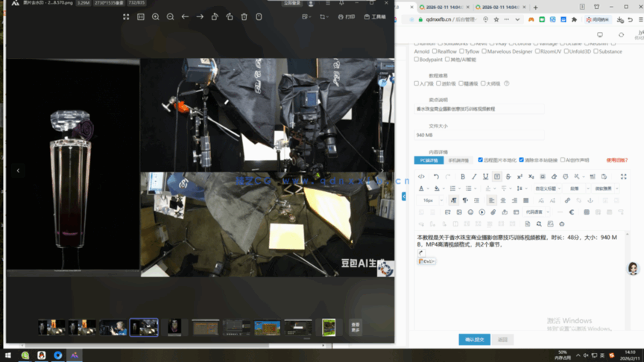This screenshot has width=644, height=362.
Task: Open 工具箱 toolbox in image viewer
Action: pyautogui.click(x=375, y=17)
